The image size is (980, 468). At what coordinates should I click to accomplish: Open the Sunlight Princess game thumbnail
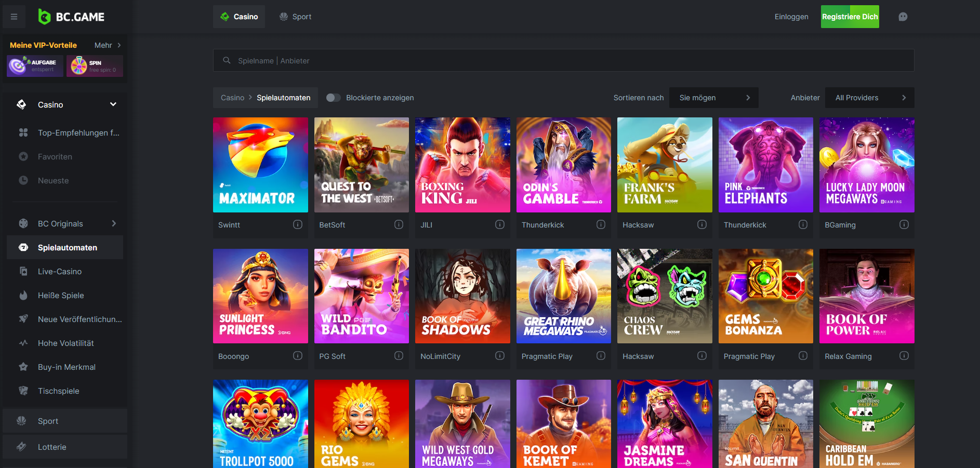point(260,296)
